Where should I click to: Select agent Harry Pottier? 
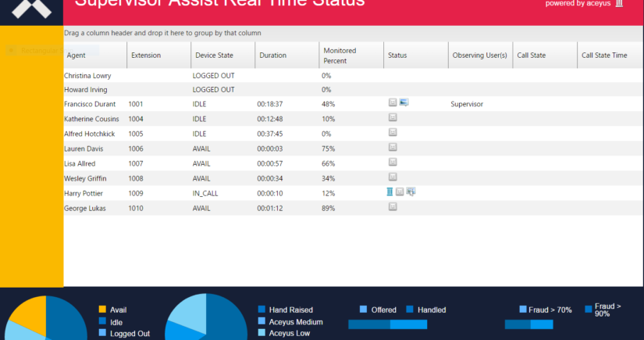[84, 193]
